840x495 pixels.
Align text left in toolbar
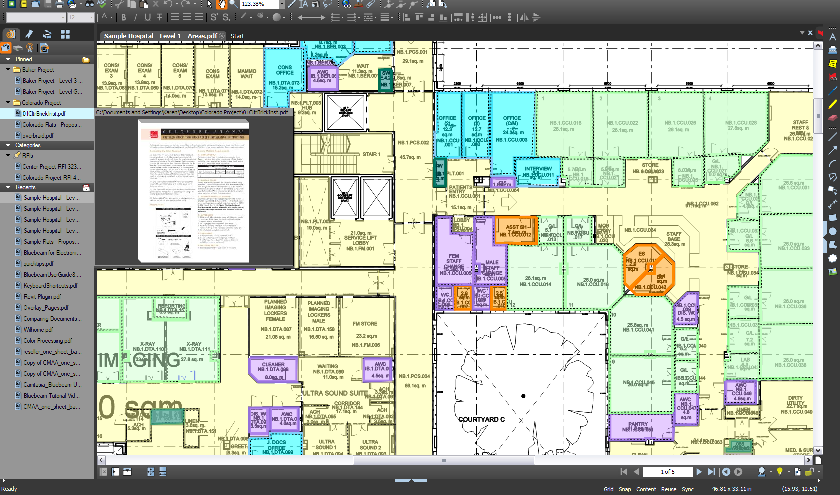175,17
